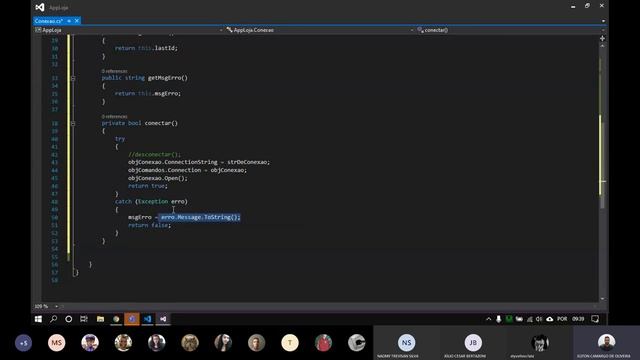The width and height of the screenshot is (640, 360).
Task: Click the strDeConexao identifier
Action: coord(247,162)
